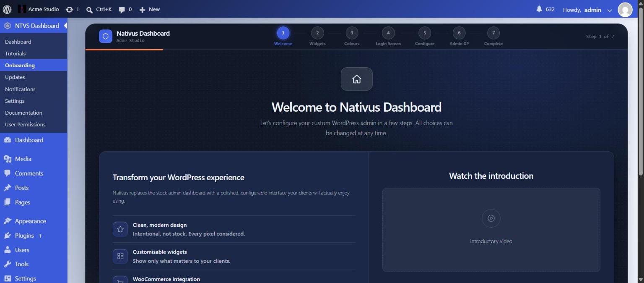Screen dimensions: 644x283
Task: Open the Dashboard submenu item under NTVS
Action: tap(18, 42)
